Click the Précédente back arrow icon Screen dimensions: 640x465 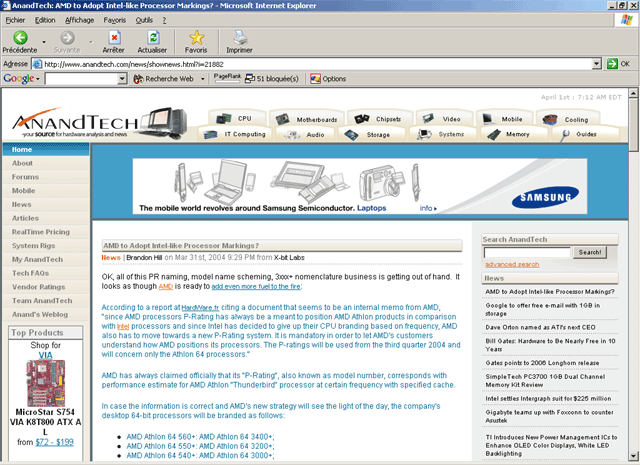(x=20, y=37)
